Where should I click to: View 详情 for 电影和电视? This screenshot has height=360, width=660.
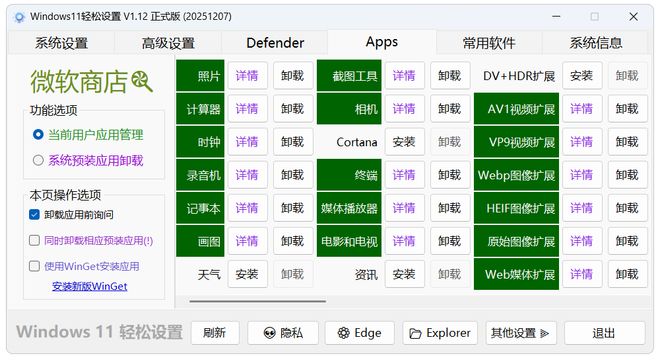click(x=404, y=241)
